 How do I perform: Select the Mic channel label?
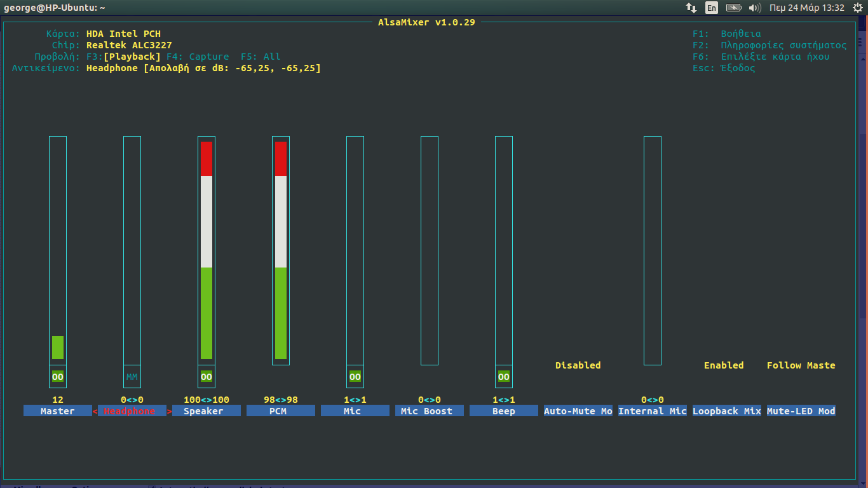tap(355, 411)
